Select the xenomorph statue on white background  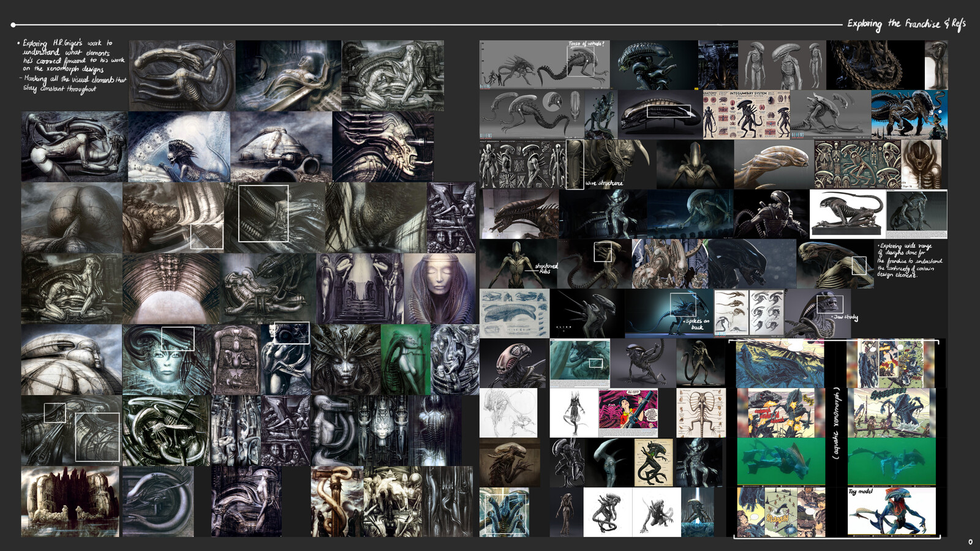click(848, 214)
